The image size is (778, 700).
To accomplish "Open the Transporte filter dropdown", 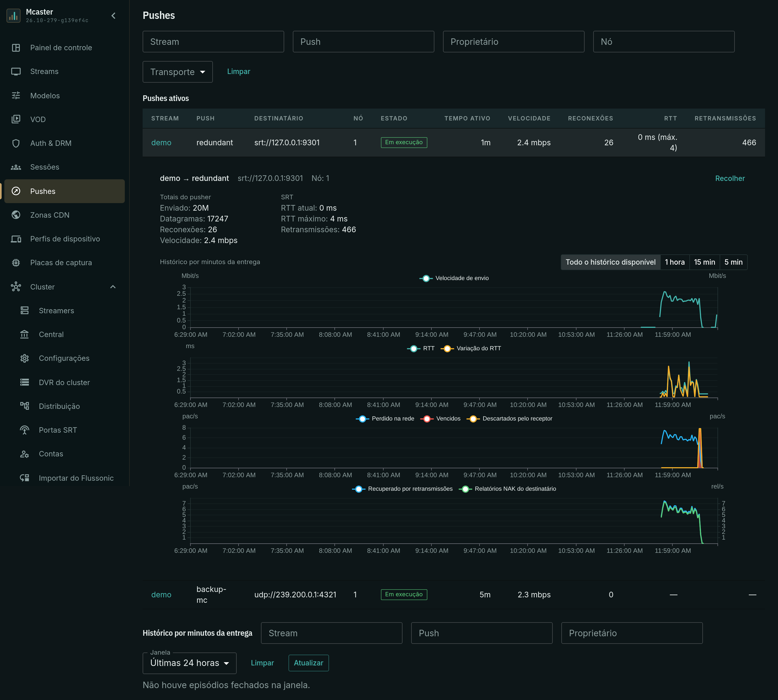I will (177, 72).
